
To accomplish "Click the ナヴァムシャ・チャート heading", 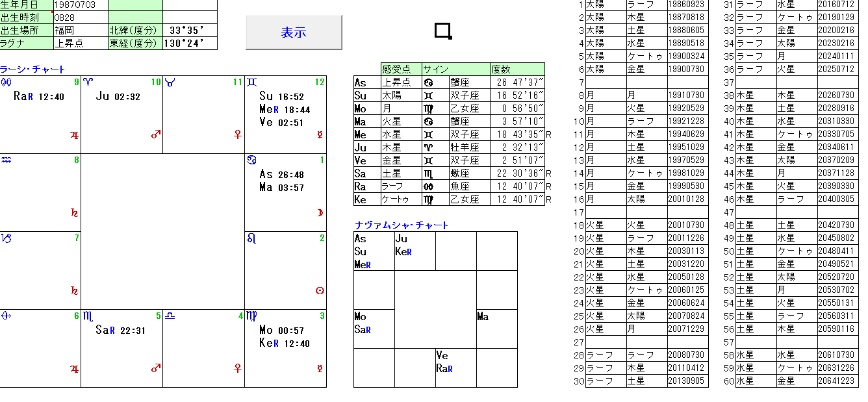I will 402,225.
